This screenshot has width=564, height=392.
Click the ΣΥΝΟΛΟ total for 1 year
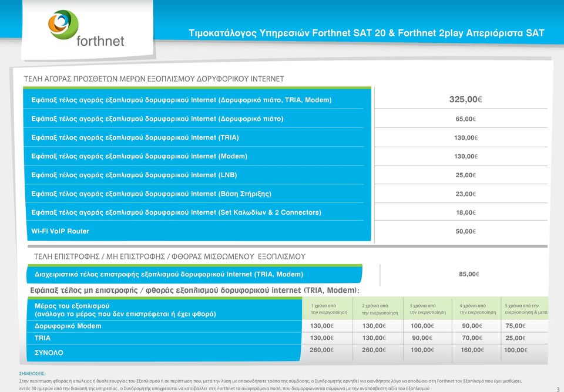point(321,350)
